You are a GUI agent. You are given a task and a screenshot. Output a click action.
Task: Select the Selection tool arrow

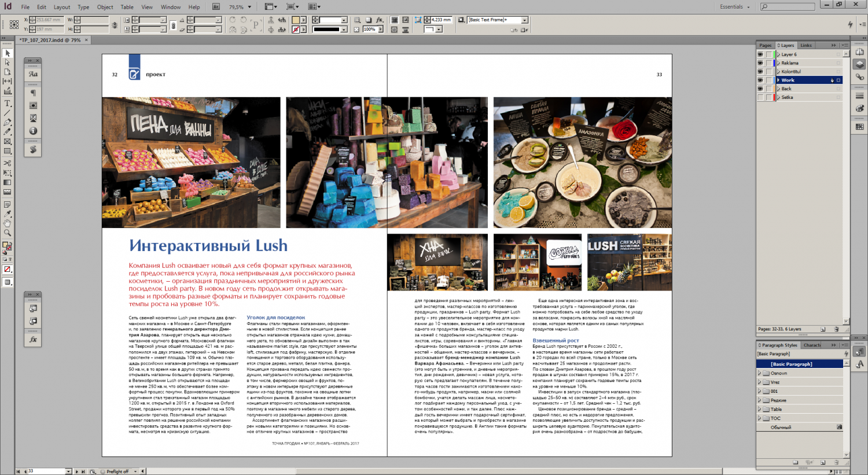click(x=8, y=53)
